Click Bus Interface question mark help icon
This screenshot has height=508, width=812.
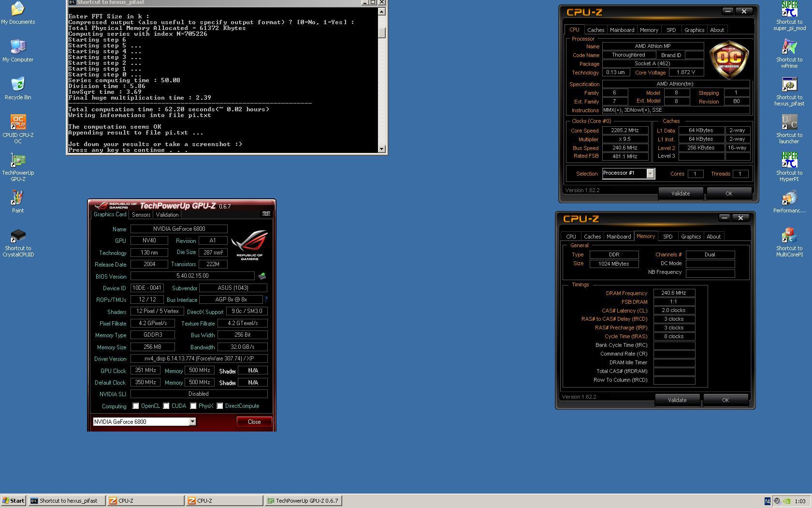(x=266, y=299)
